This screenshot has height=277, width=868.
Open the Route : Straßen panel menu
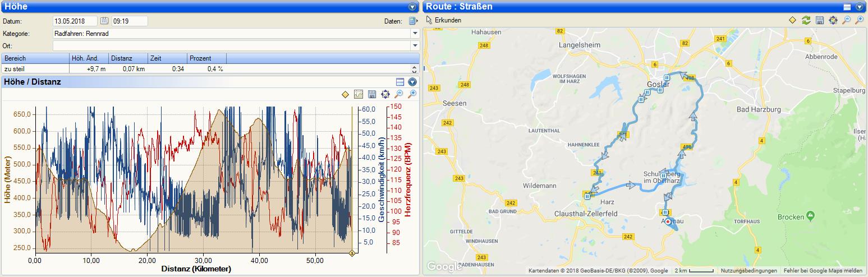point(859,7)
